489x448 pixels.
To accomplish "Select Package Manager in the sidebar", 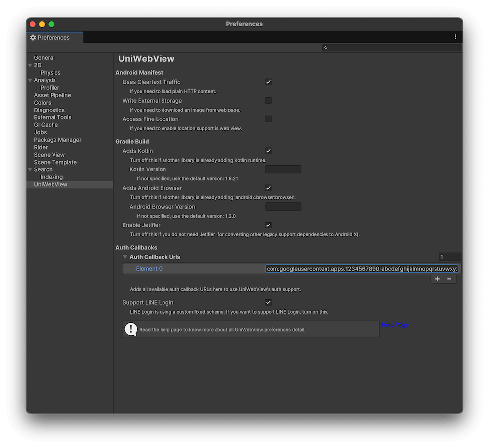I will pyautogui.click(x=57, y=140).
